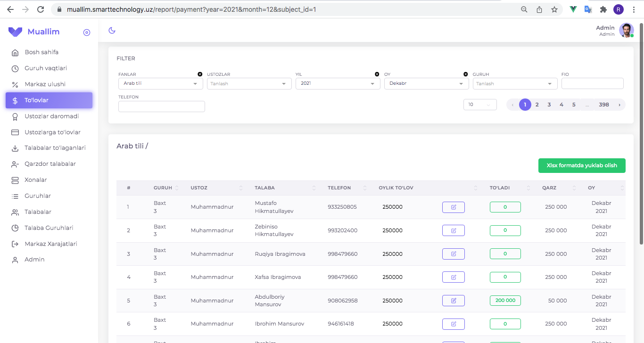The image size is (644, 343).
Task: Open the Admin profile avatar
Action: coord(626,31)
